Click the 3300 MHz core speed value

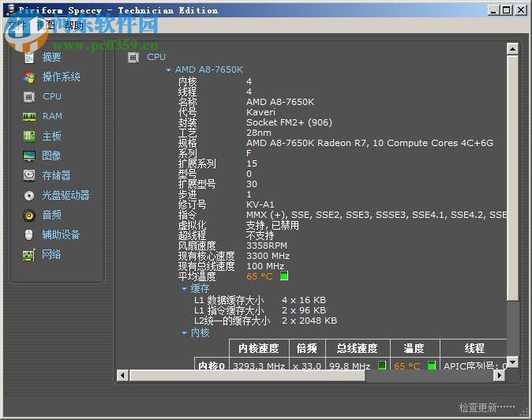(268, 256)
